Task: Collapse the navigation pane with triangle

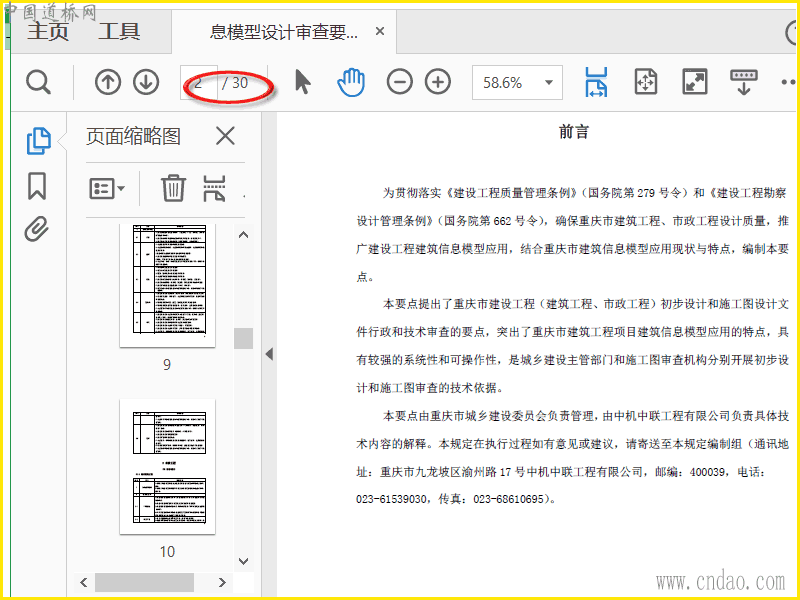Action: (269, 354)
